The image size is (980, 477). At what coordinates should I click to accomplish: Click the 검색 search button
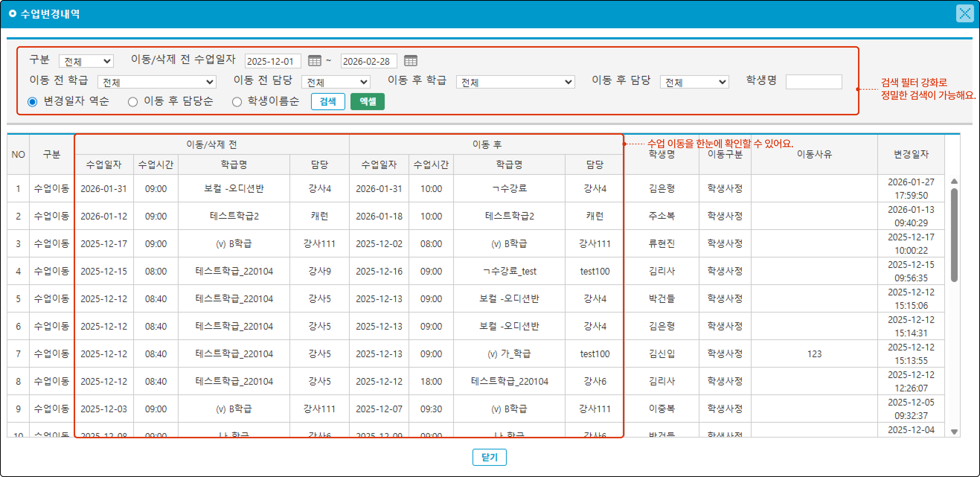click(327, 102)
